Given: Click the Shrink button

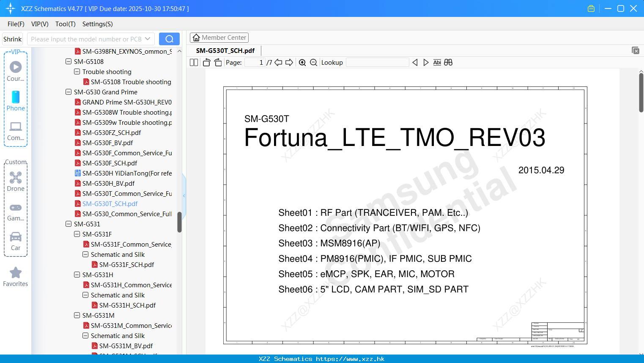Looking at the screenshot, I should point(13,39).
